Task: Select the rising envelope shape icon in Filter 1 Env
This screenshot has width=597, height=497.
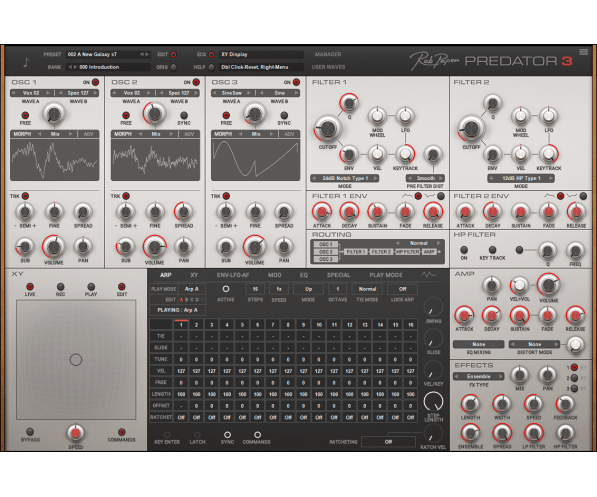Action: [x=407, y=196]
